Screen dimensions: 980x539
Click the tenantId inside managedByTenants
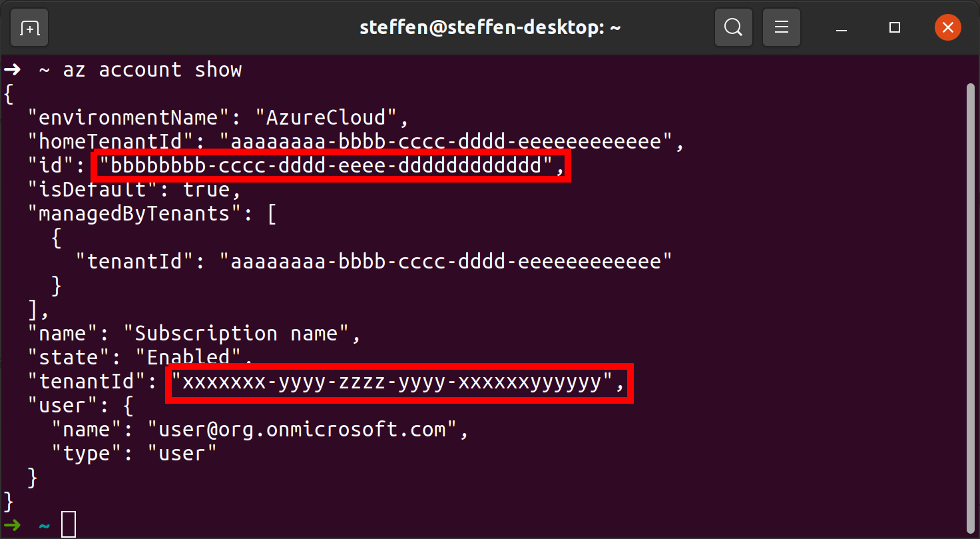pos(445,262)
